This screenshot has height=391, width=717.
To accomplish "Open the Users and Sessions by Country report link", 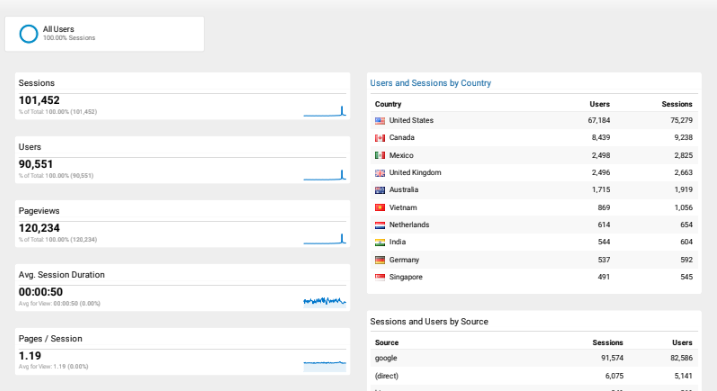I will 430,83.
